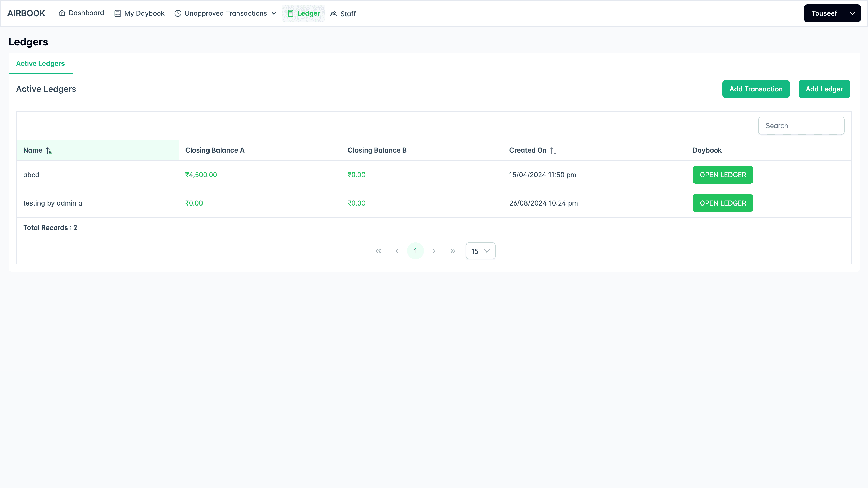Click the Dashboard home icon
This screenshot has width=868, height=488.
(62, 13)
